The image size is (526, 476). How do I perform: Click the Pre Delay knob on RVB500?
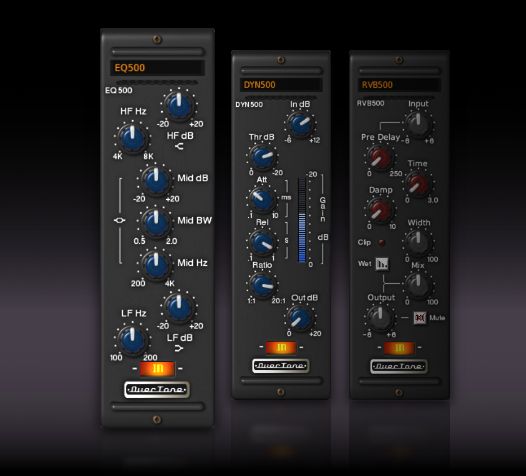(x=380, y=158)
